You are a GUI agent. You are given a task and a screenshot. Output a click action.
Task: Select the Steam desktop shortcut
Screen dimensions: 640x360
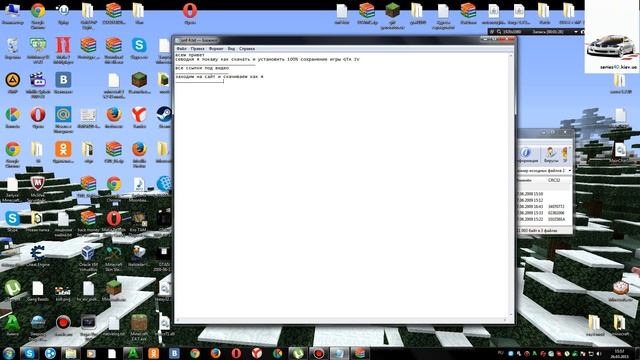pyautogui.click(x=164, y=118)
